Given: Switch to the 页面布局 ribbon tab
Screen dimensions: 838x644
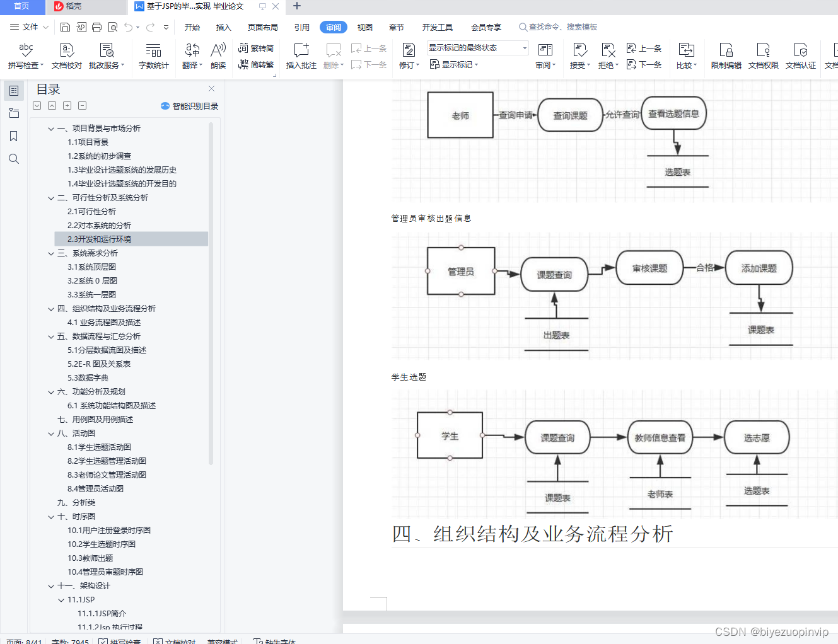Looking at the screenshot, I should [262, 27].
